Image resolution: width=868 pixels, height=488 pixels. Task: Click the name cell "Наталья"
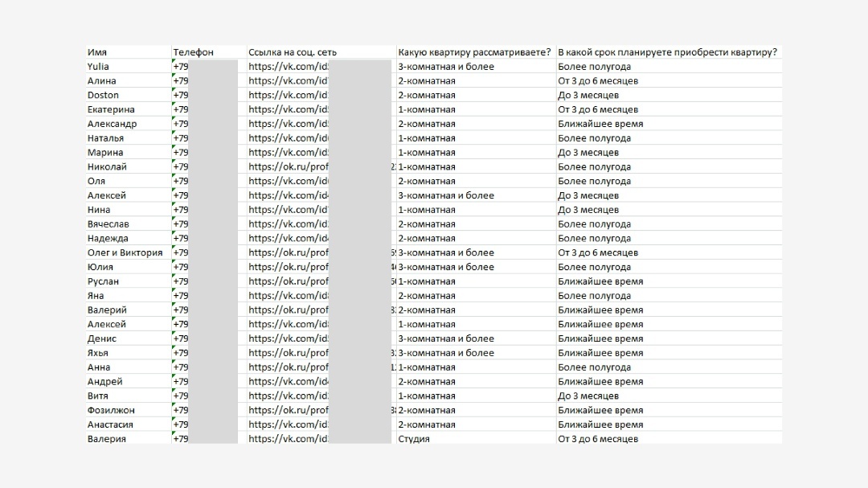point(129,138)
